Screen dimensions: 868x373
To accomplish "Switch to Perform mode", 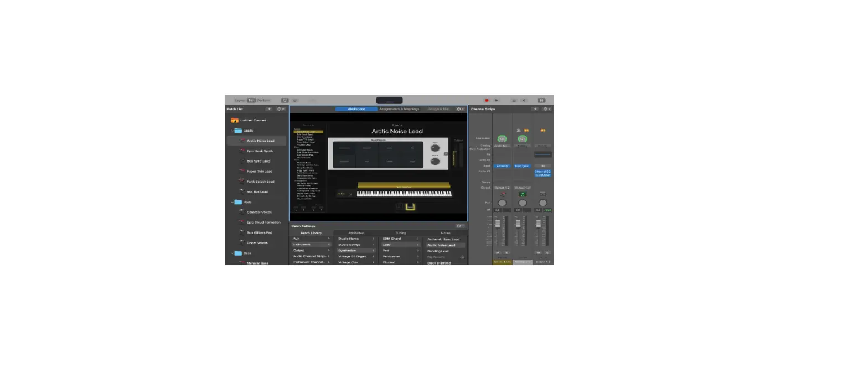I will (263, 100).
